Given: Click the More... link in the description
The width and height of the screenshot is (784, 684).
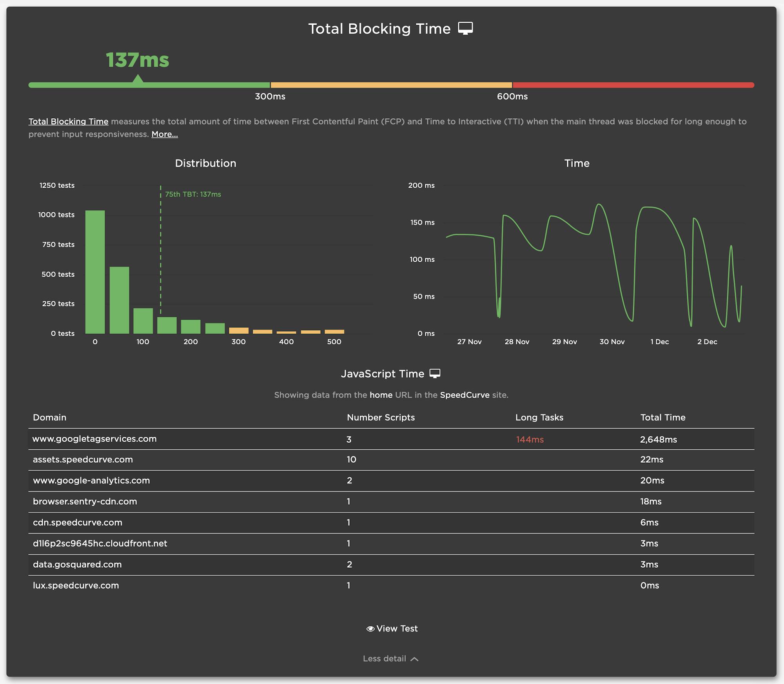Looking at the screenshot, I should [165, 134].
